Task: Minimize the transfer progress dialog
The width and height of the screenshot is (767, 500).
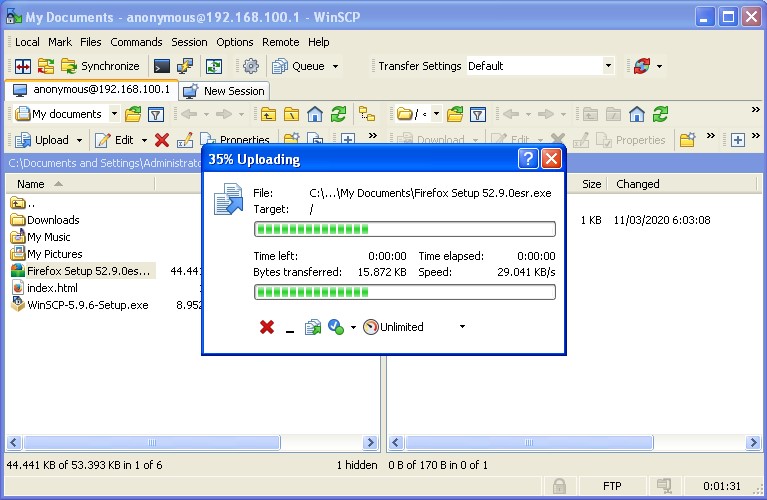Action: click(x=290, y=327)
